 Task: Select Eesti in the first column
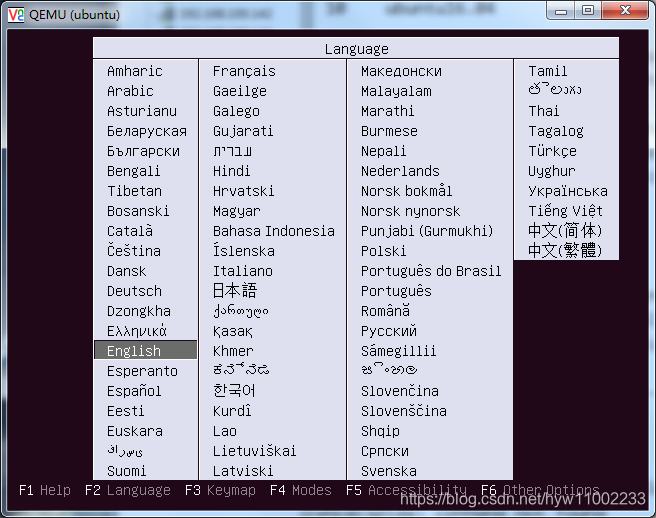coord(126,411)
